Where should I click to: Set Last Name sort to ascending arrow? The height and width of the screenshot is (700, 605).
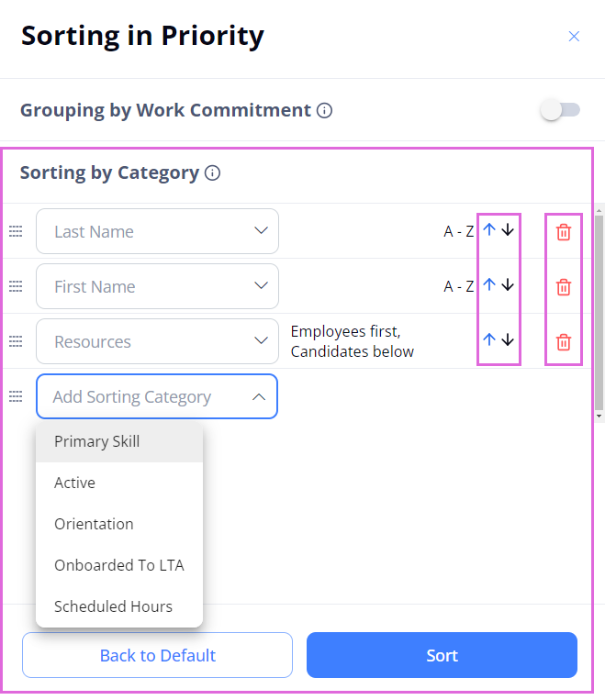pos(489,230)
